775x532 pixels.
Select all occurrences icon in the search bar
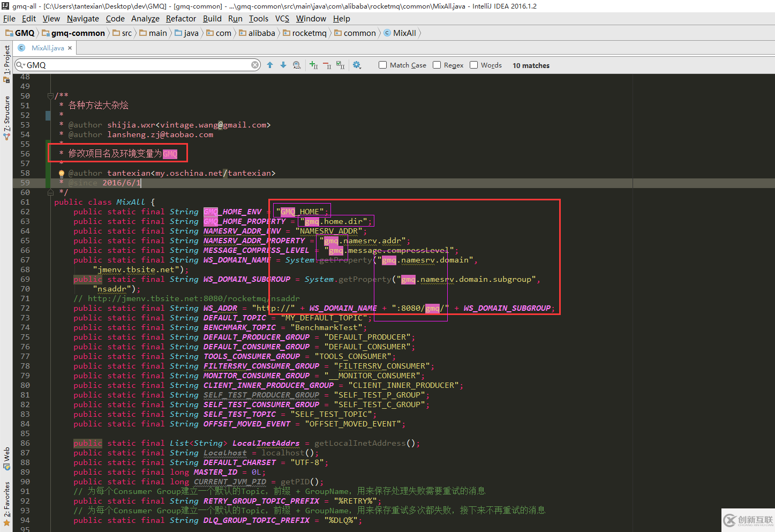click(340, 65)
